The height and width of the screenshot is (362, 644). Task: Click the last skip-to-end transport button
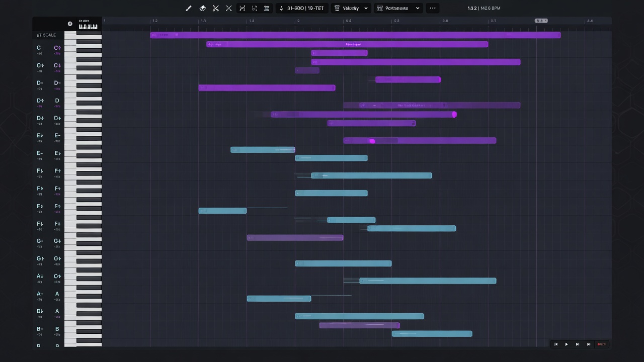pyautogui.click(x=588, y=344)
